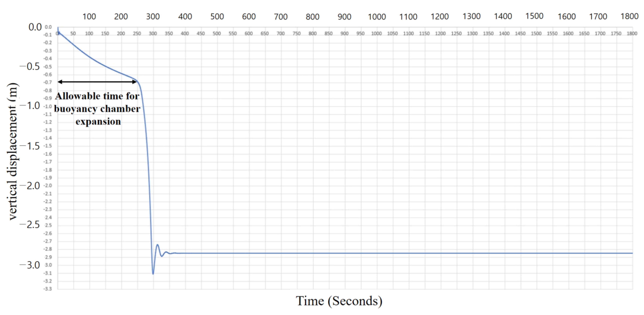Click the lowest trough of the blue curve

coord(153,274)
